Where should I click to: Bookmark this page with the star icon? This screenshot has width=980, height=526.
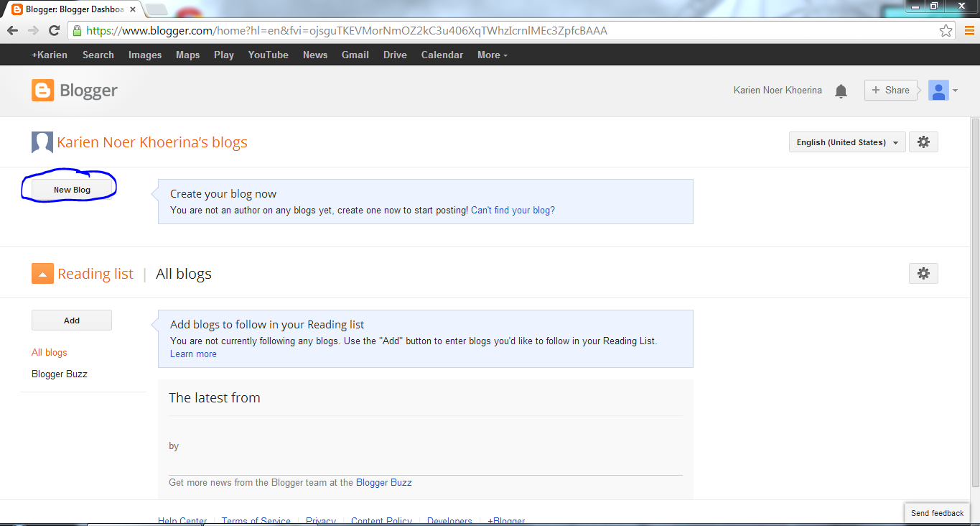point(946,30)
